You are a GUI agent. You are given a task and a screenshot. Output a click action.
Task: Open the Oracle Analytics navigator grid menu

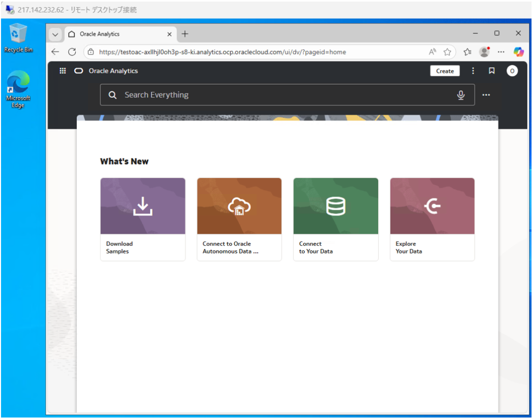[63, 71]
